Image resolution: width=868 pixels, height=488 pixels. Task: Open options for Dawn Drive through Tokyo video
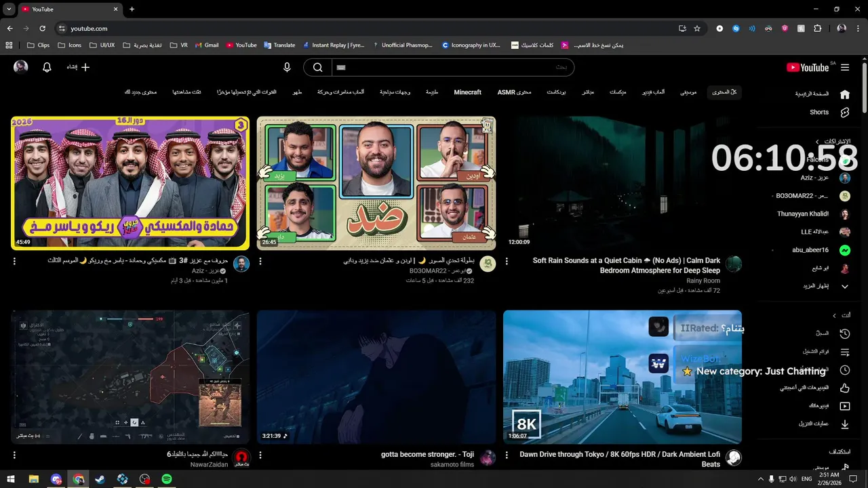507,455
